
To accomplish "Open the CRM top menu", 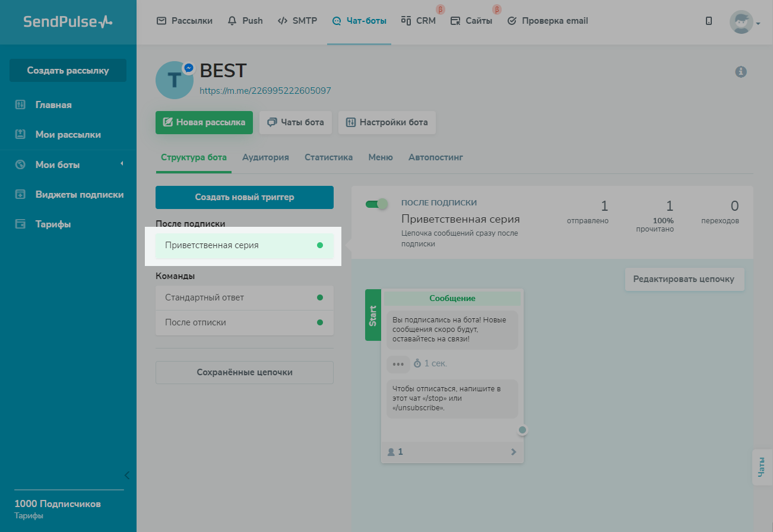I will coord(419,21).
